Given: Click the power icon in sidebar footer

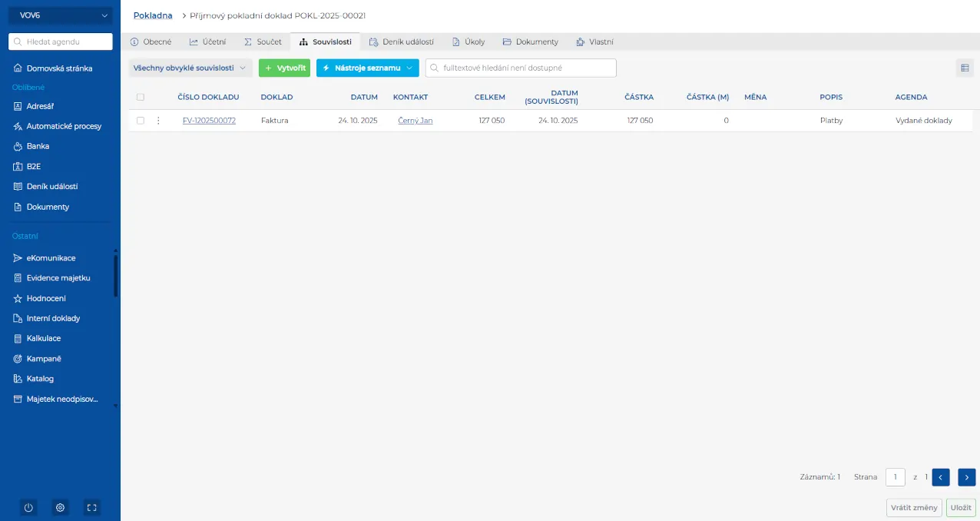Looking at the screenshot, I should tap(28, 507).
